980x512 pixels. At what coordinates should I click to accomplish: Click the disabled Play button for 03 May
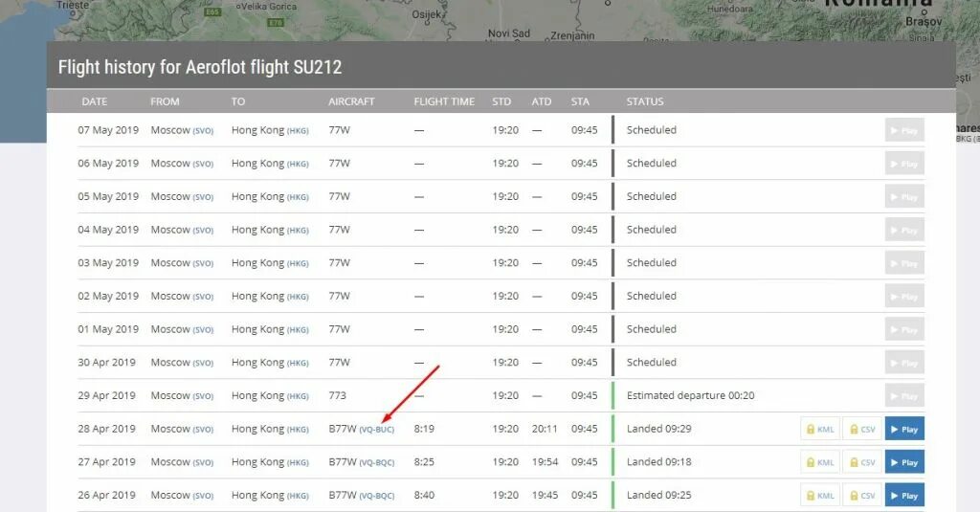tap(904, 263)
